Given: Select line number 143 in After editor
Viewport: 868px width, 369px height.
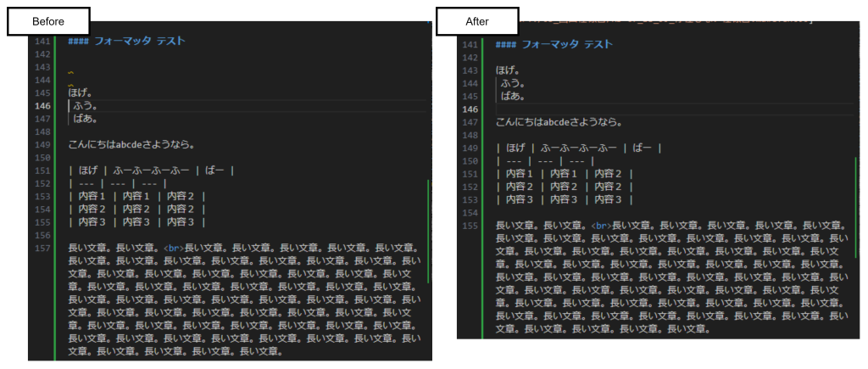Looking at the screenshot, I should coord(470,70).
